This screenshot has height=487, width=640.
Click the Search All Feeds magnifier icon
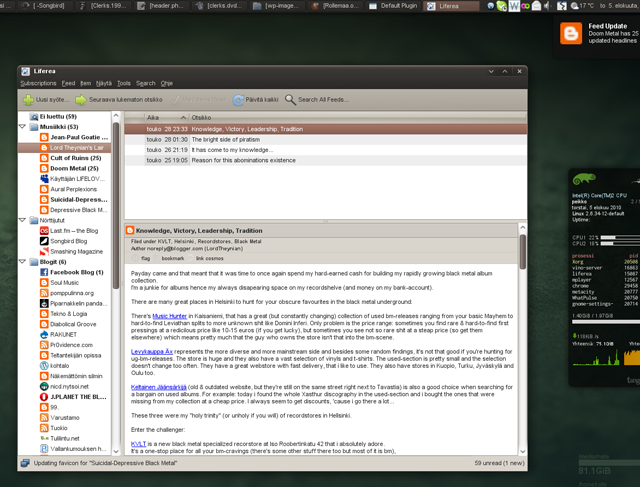290,100
